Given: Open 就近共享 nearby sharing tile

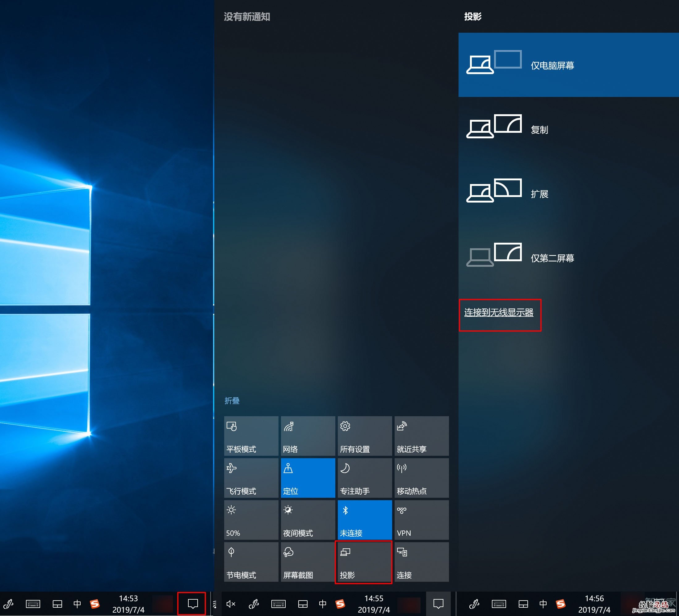Looking at the screenshot, I should point(421,436).
